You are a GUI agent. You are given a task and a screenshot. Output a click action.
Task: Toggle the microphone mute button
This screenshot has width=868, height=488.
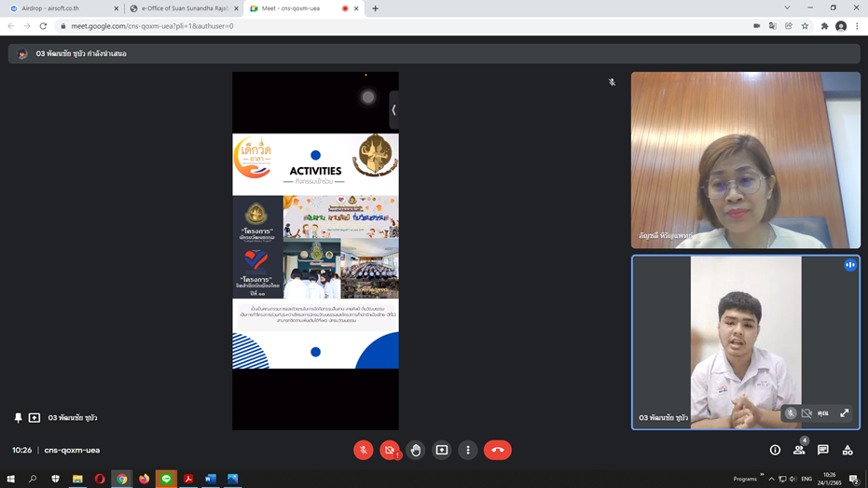[364, 450]
